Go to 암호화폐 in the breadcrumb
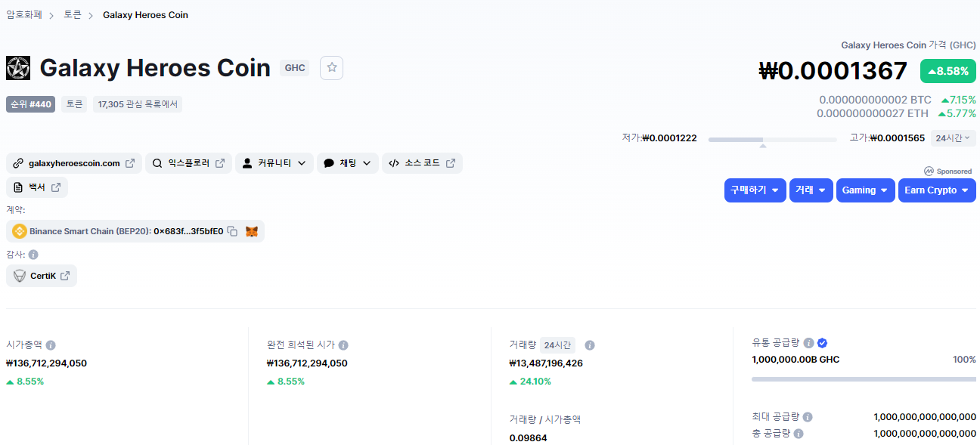Image resolution: width=980 pixels, height=445 pixels. (x=24, y=15)
